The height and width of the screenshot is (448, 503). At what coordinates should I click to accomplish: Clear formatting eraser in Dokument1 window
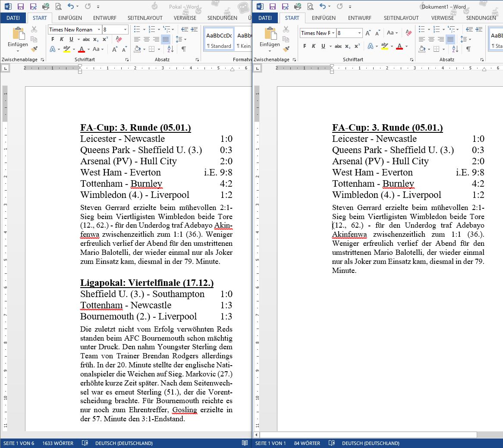click(409, 33)
